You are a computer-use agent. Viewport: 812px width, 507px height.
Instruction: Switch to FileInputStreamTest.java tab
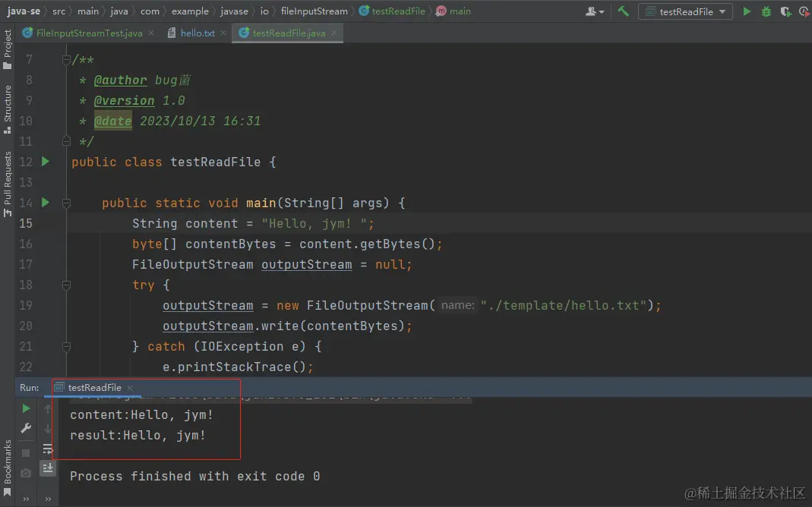(x=89, y=33)
